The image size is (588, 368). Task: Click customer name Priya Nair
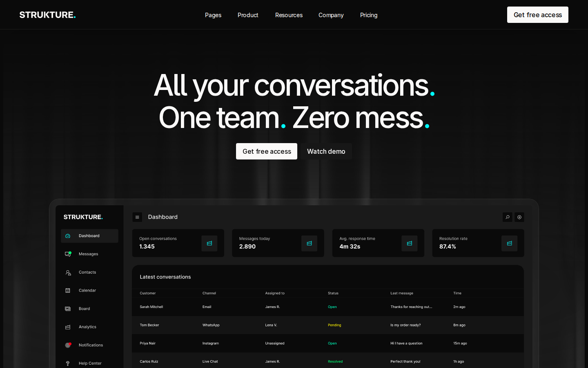[x=148, y=343]
